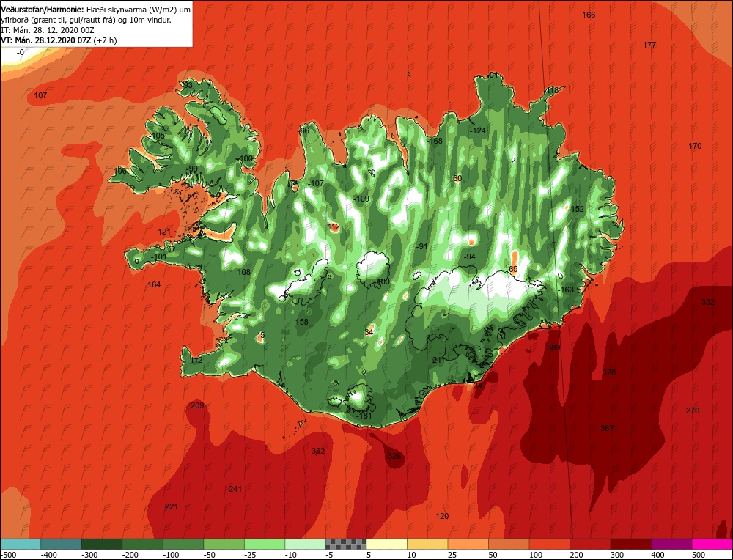Click the dark maroon legend swatch at 300

pyautogui.click(x=630, y=544)
